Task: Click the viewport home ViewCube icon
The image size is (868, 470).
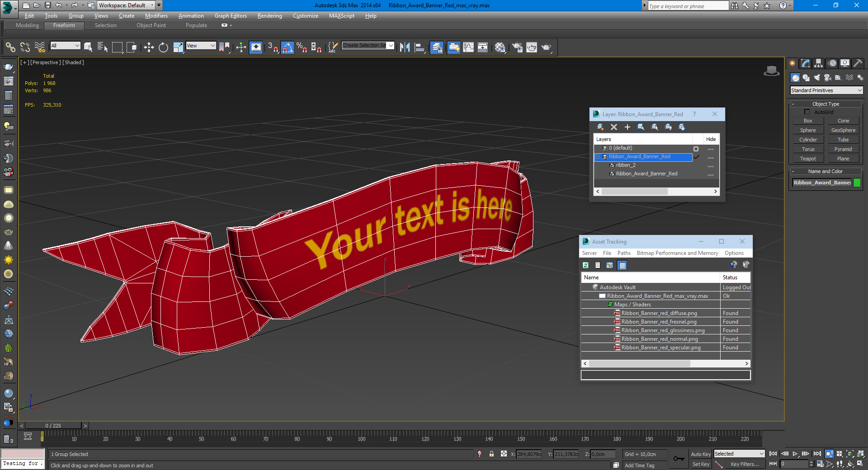Action: (771, 70)
